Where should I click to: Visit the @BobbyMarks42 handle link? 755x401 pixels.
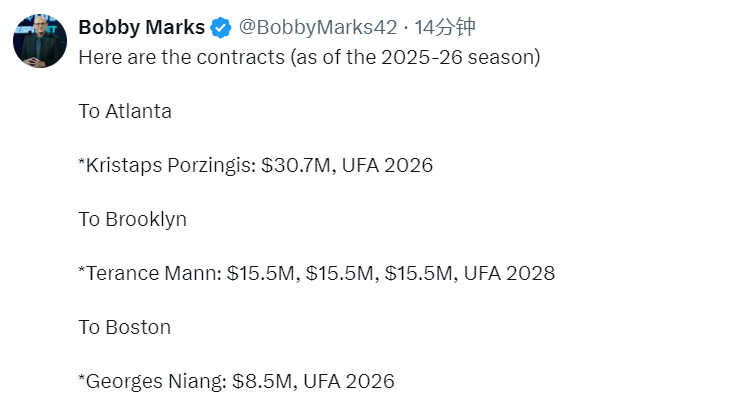[x=318, y=27]
